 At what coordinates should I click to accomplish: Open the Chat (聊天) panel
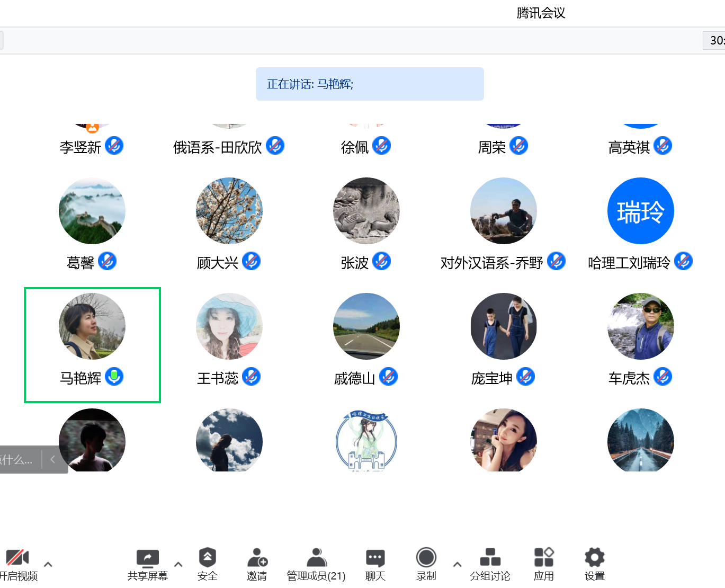pos(375,558)
